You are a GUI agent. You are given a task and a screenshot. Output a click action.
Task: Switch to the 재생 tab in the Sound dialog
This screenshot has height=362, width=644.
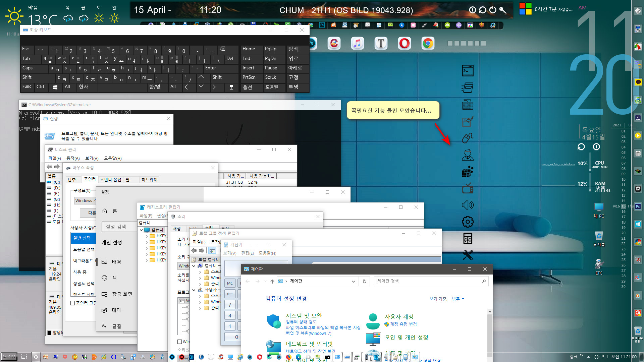tap(176, 229)
